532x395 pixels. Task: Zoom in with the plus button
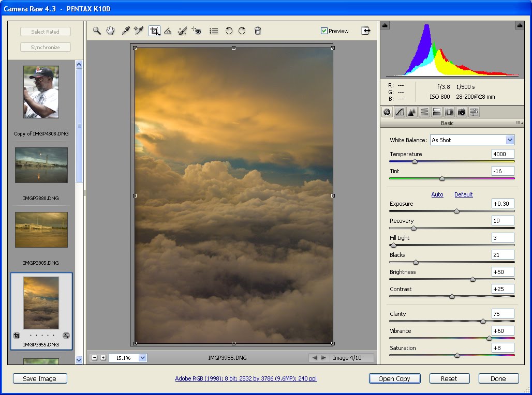tap(103, 357)
